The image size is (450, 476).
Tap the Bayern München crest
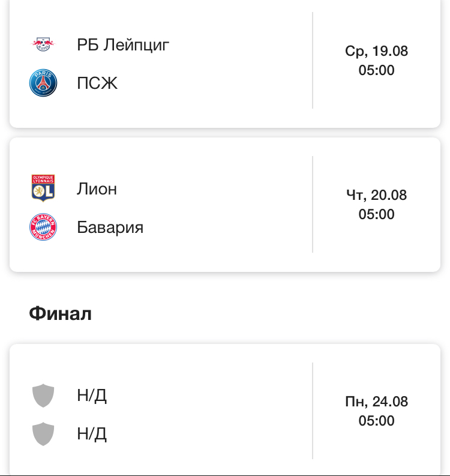tap(43, 227)
